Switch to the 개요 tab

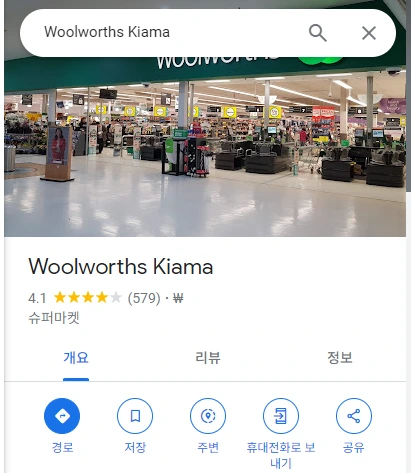[76, 358]
